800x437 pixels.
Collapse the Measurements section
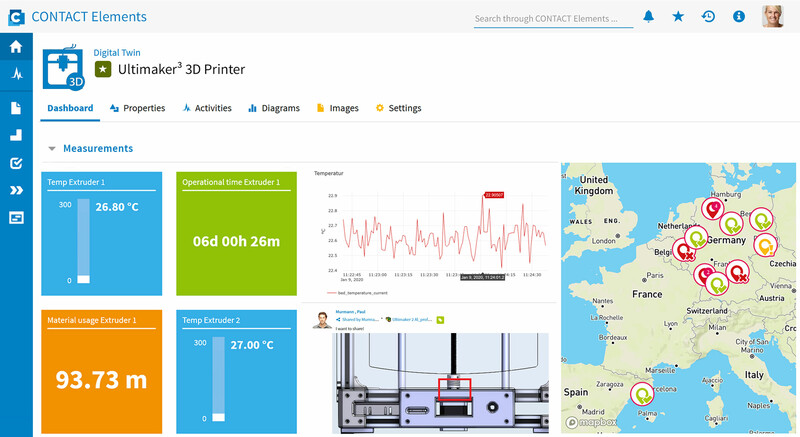pyautogui.click(x=52, y=148)
